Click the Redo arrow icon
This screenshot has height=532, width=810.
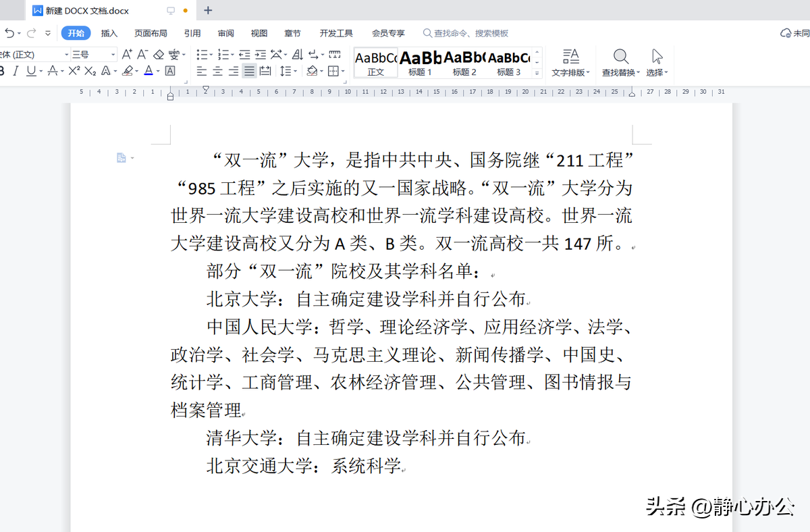pyautogui.click(x=31, y=33)
